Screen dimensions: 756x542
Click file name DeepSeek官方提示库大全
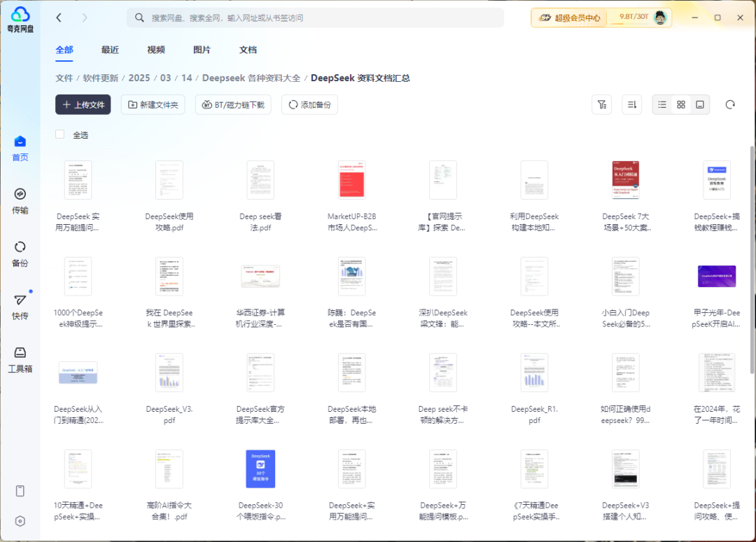coord(260,415)
